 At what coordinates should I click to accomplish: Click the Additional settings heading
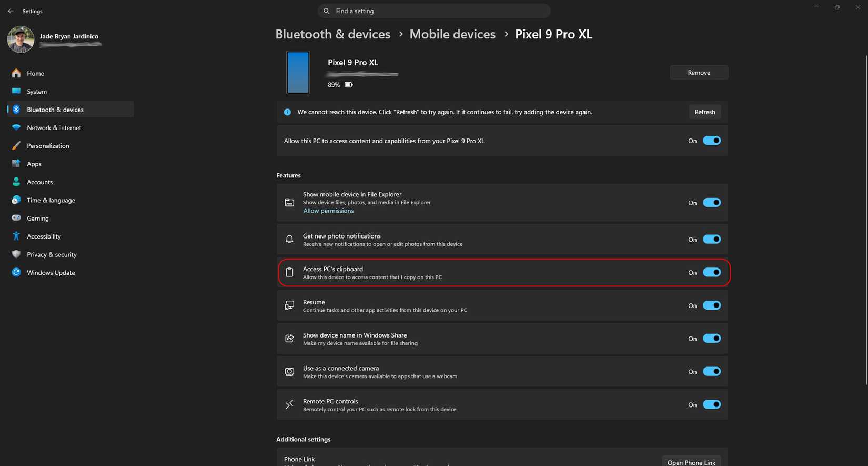click(x=304, y=439)
